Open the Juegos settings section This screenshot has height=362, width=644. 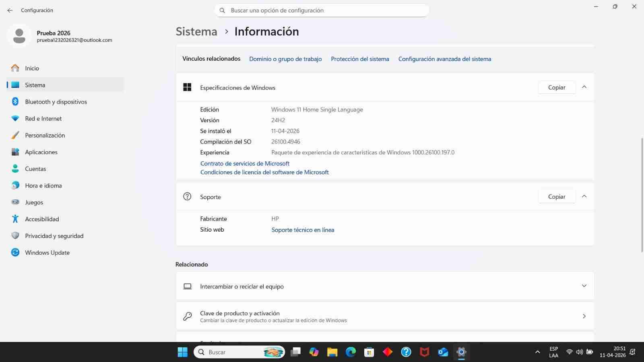34,202
